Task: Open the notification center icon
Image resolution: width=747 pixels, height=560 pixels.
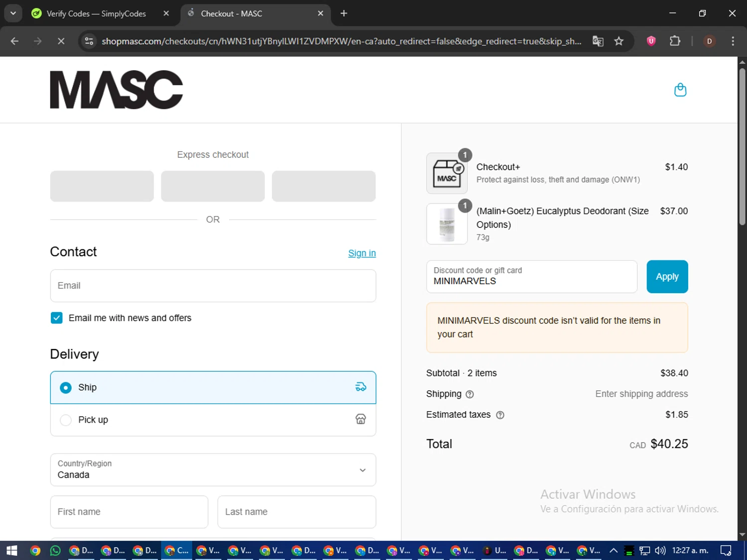Action: point(726,551)
